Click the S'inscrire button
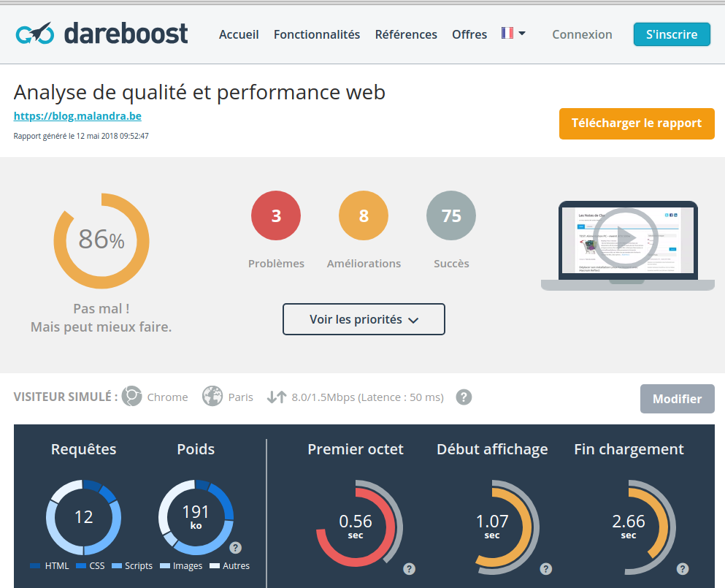The image size is (725, 588). [672, 34]
